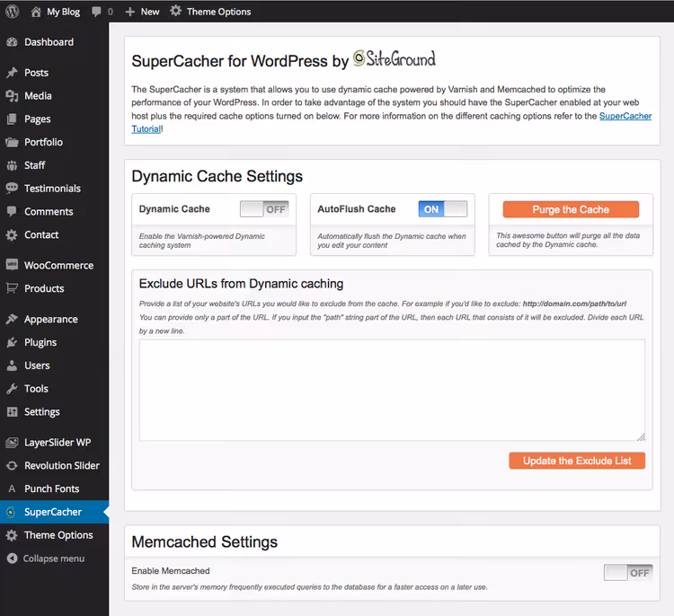Screen dimensions: 674x616
Task: Open WooCommerce in the sidebar
Action: tap(54, 265)
